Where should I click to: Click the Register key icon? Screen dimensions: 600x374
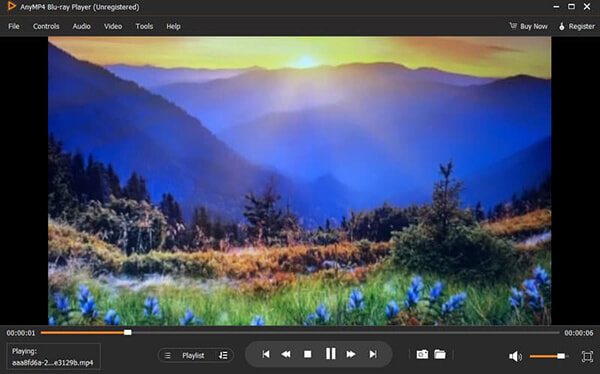562,26
